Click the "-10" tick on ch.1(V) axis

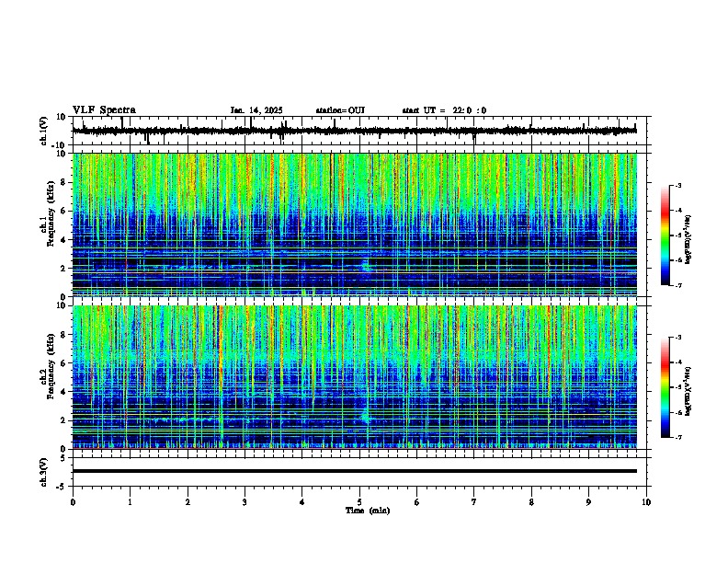(60, 145)
